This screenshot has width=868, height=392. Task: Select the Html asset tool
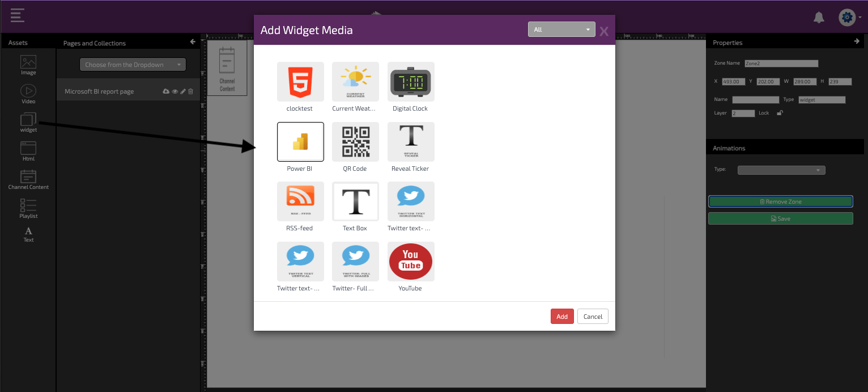click(28, 151)
